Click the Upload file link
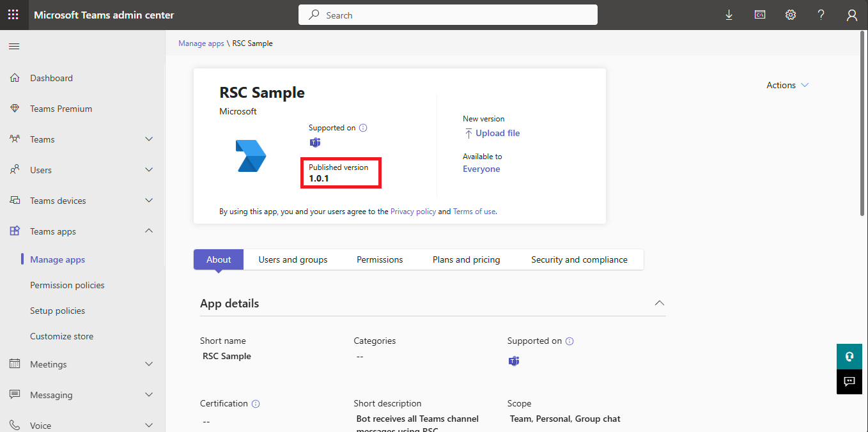The width and height of the screenshot is (868, 432). click(497, 133)
